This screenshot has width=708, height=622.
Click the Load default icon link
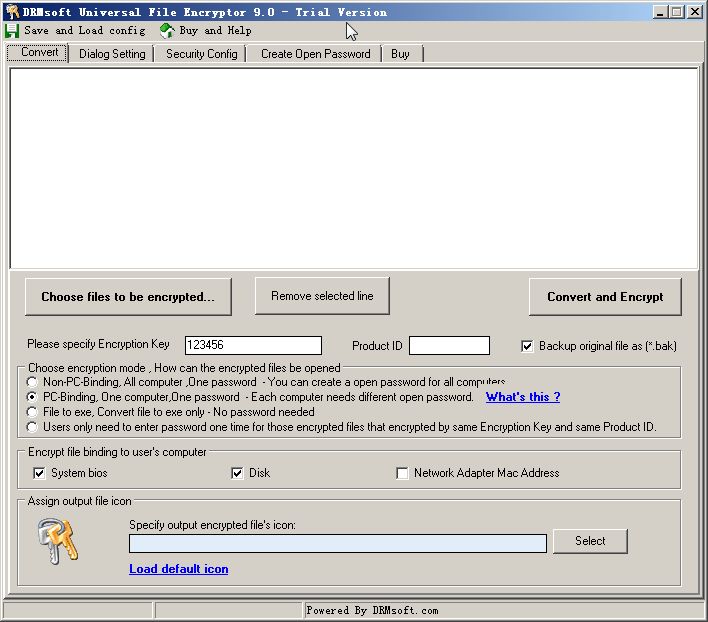[x=178, y=569]
